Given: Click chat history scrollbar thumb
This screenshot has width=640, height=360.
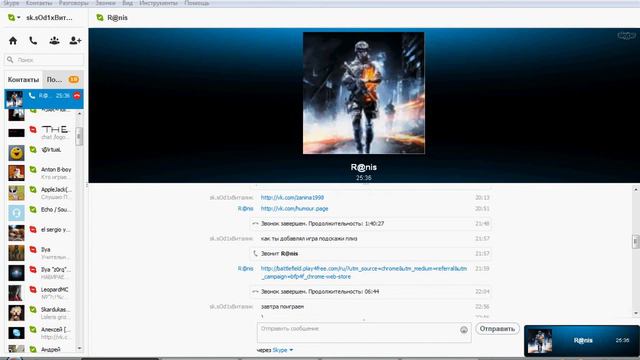Looking at the screenshot, I should (636, 241).
